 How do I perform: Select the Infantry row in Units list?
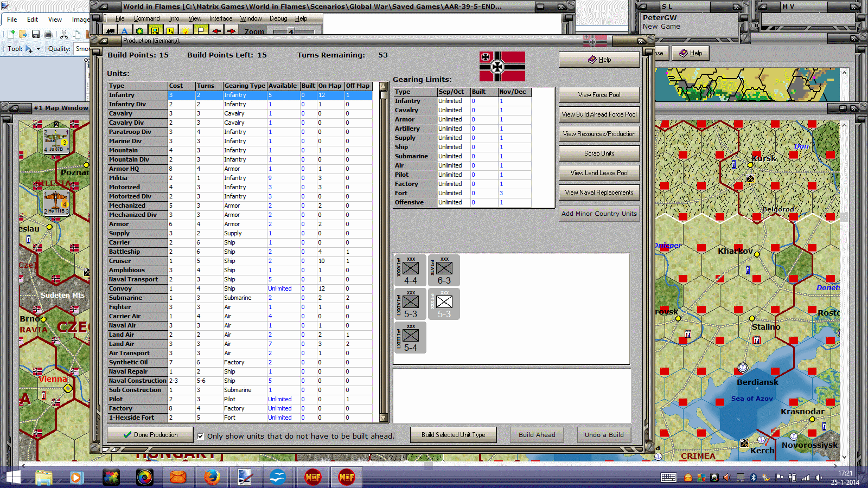click(240, 95)
